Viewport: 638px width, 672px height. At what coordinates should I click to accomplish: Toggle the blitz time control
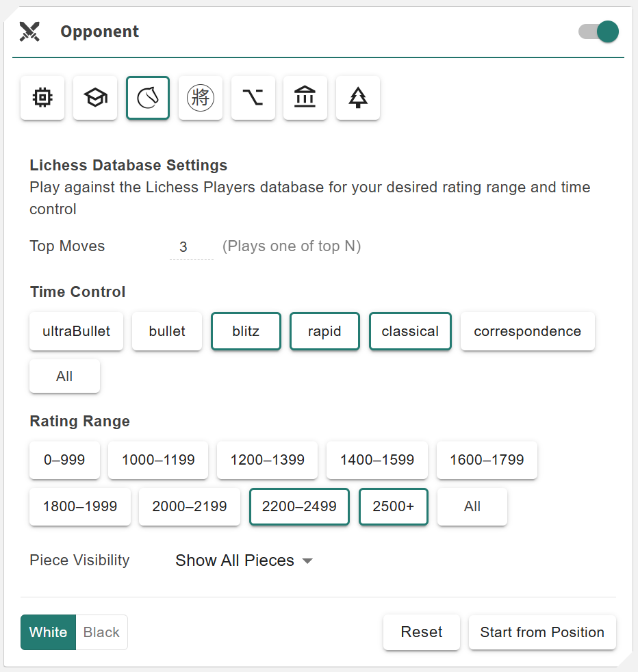tap(246, 331)
